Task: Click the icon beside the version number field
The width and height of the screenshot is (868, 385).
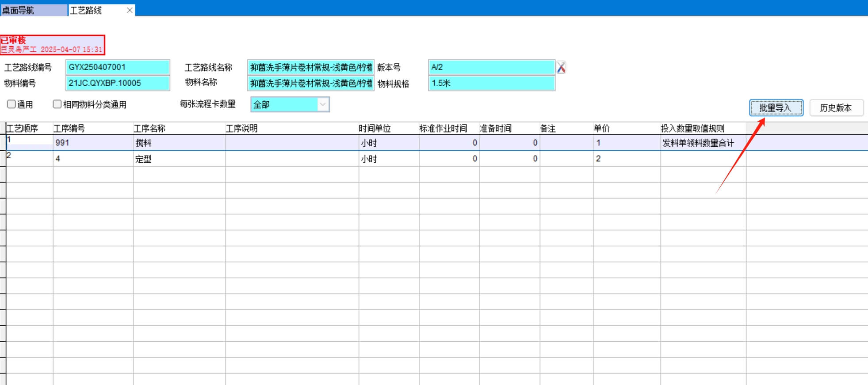Action: [561, 68]
